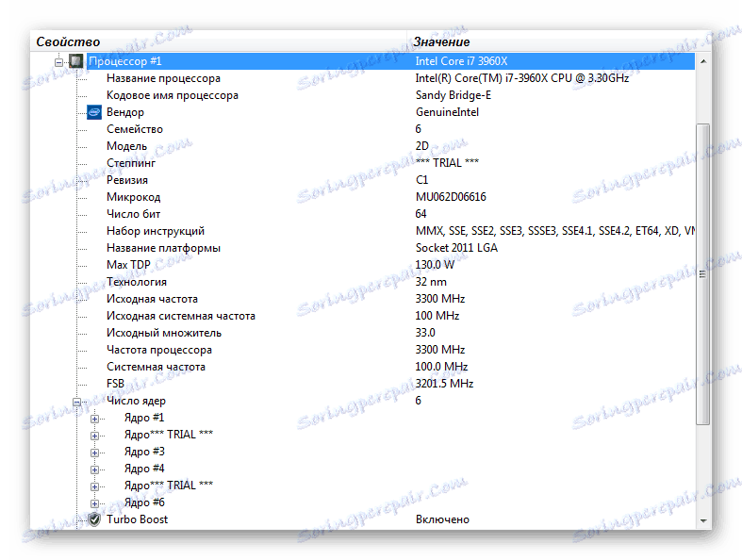Click the scrollbar up arrow

coord(703,61)
